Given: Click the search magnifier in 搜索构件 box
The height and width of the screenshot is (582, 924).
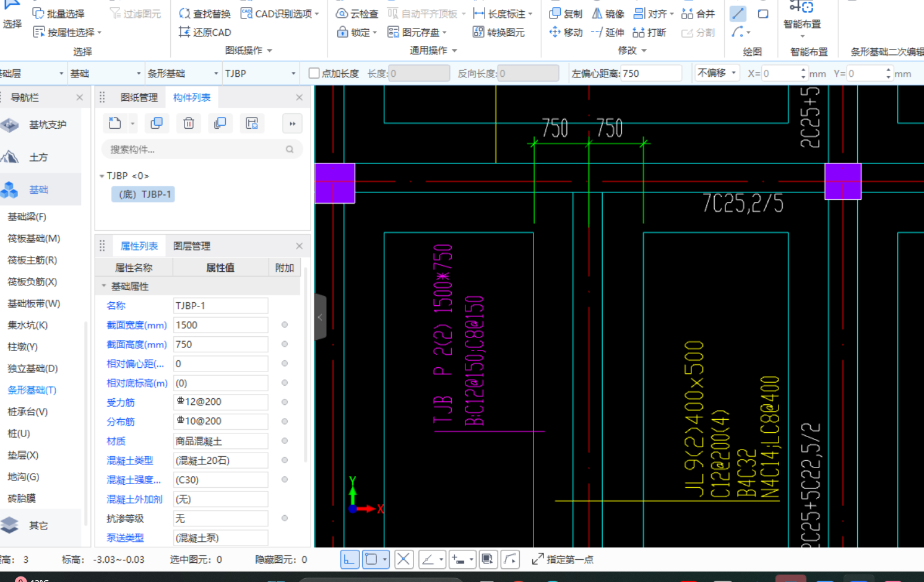Looking at the screenshot, I should [x=290, y=149].
